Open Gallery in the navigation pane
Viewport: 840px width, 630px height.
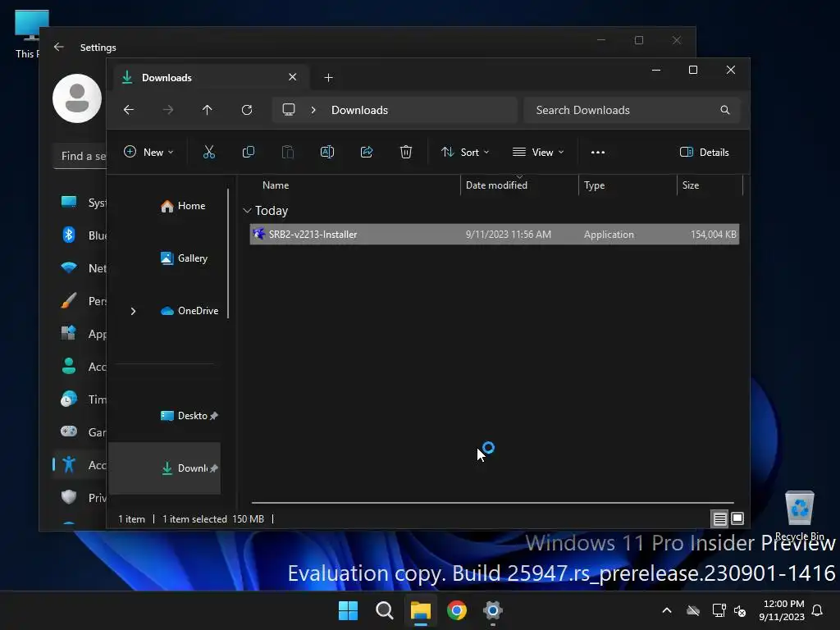184,258
